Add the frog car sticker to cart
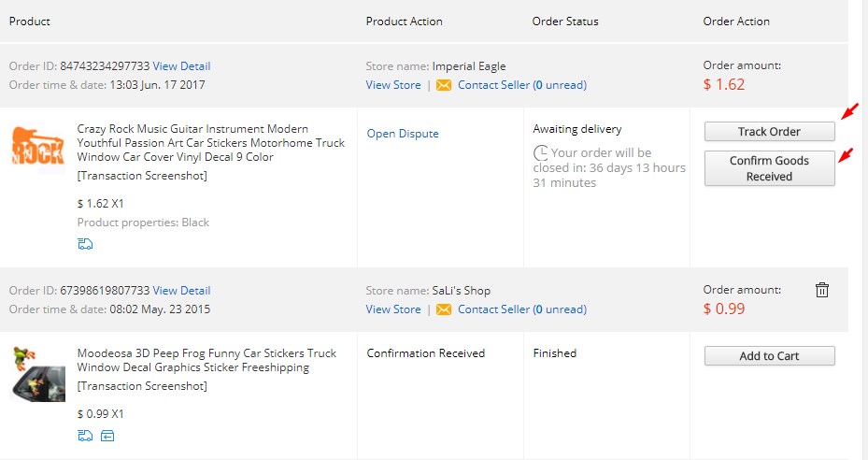868x460 pixels. tap(769, 356)
